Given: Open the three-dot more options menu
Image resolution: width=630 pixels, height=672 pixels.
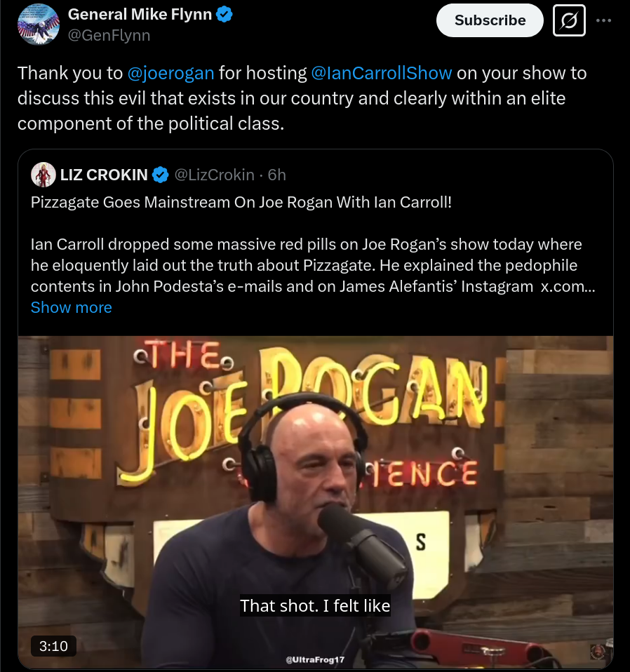Looking at the screenshot, I should click(603, 20).
